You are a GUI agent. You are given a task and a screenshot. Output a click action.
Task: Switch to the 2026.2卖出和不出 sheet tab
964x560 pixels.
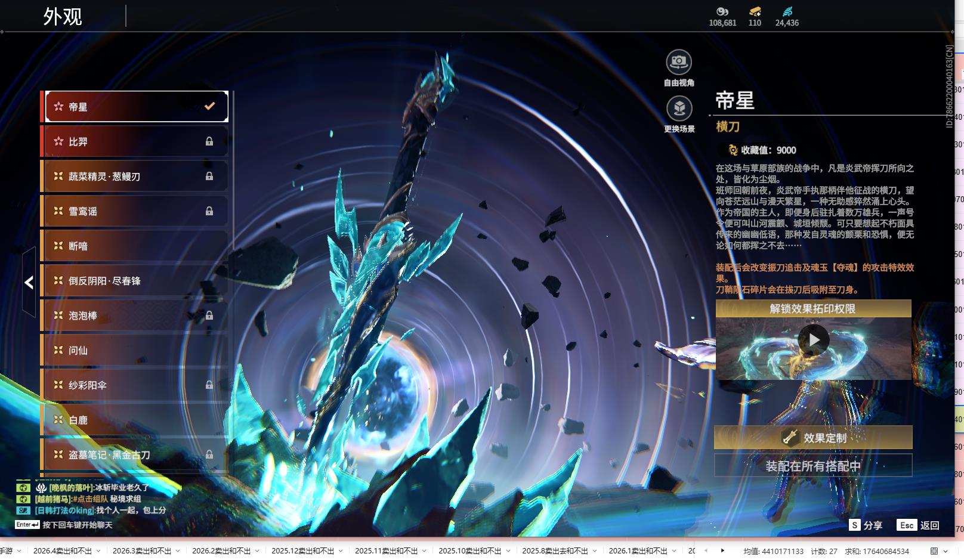pyautogui.click(x=221, y=551)
